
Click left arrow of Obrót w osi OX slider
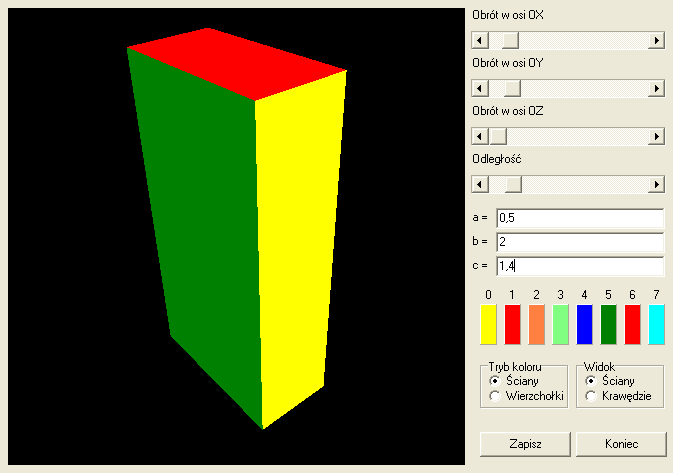click(480, 40)
